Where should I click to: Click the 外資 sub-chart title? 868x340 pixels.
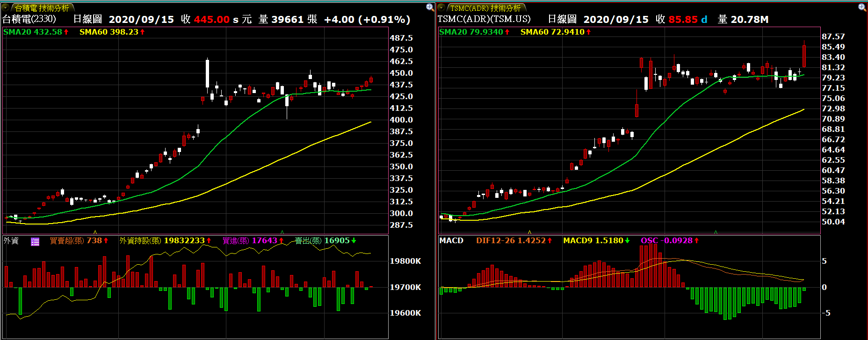point(11,240)
